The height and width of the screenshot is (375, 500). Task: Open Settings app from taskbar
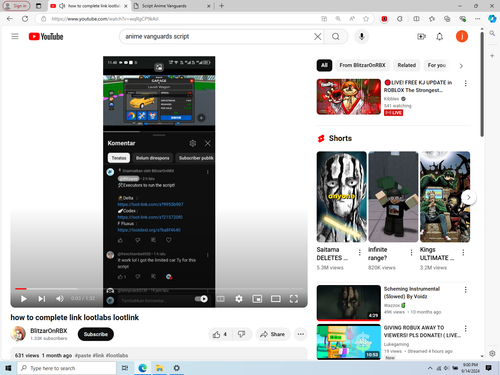pyautogui.click(x=177, y=368)
